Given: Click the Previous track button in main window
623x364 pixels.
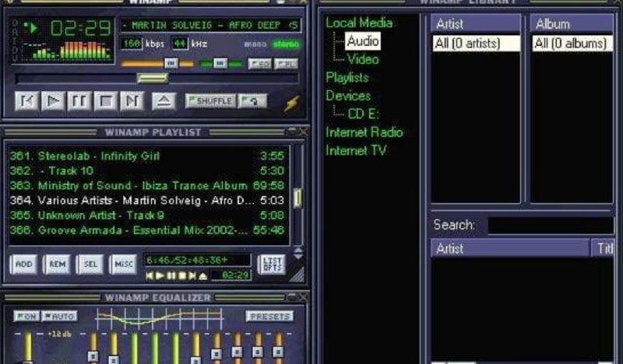Looking at the screenshot, I should [x=26, y=101].
